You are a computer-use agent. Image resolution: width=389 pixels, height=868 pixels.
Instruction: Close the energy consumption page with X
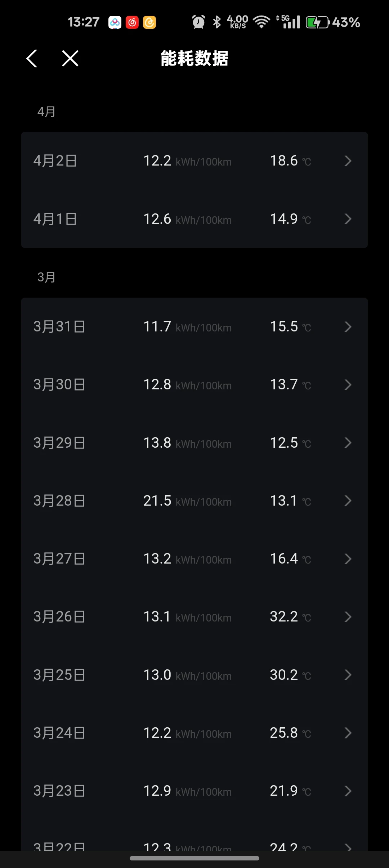70,58
